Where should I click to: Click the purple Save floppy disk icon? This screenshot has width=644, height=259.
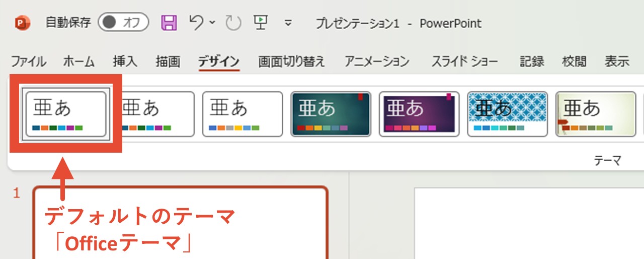coord(169,23)
